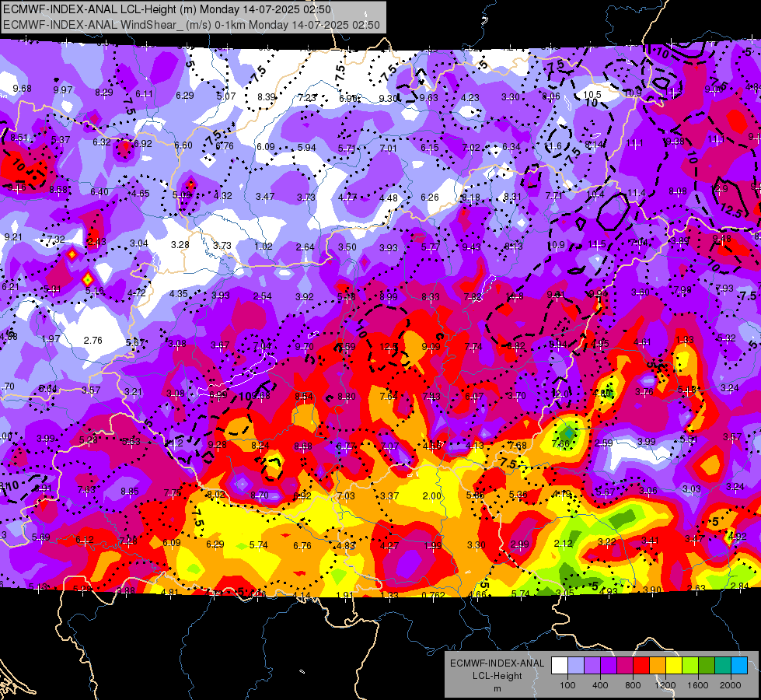This screenshot has height=700, width=761.
Task: Click the shear value '2.59'
Action: click(603, 443)
